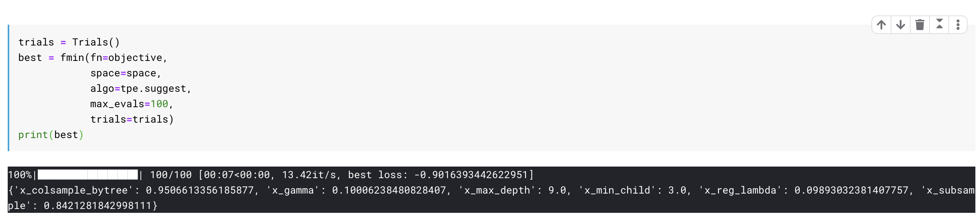The image size is (980, 219).
Task: Place cursor in 'trials = Trials()' line
Action: click(x=69, y=42)
